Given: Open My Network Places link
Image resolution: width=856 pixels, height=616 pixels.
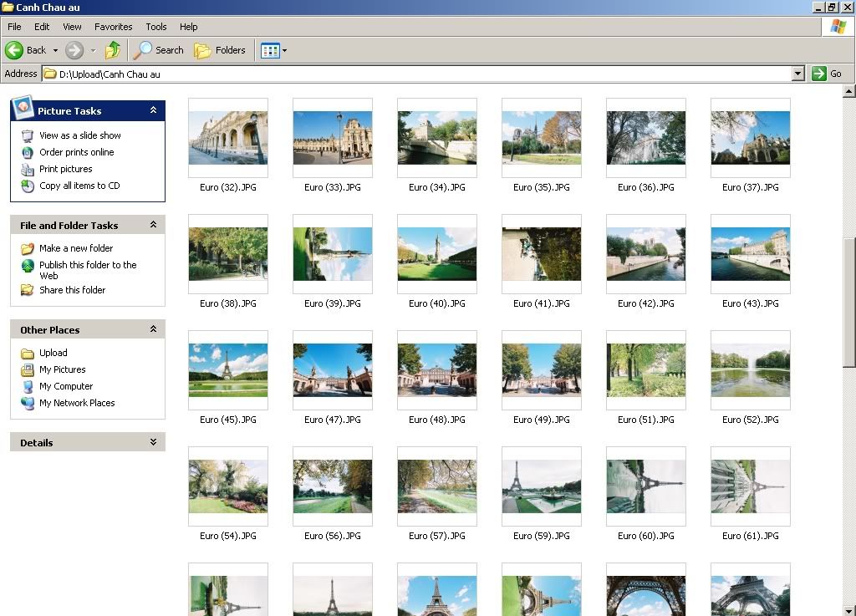Looking at the screenshot, I should tap(77, 403).
